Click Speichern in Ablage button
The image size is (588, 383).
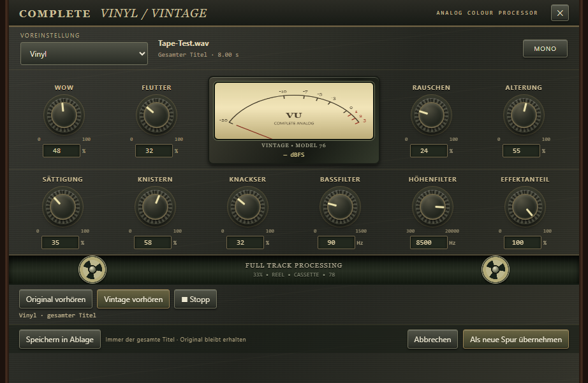pos(59,339)
